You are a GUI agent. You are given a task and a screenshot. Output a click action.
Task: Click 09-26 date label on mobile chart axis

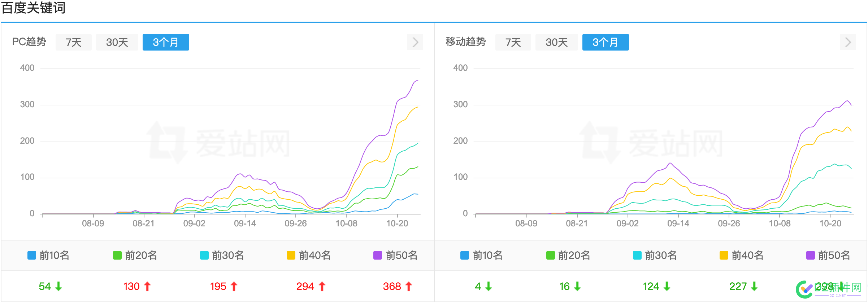[x=729, y=223]
